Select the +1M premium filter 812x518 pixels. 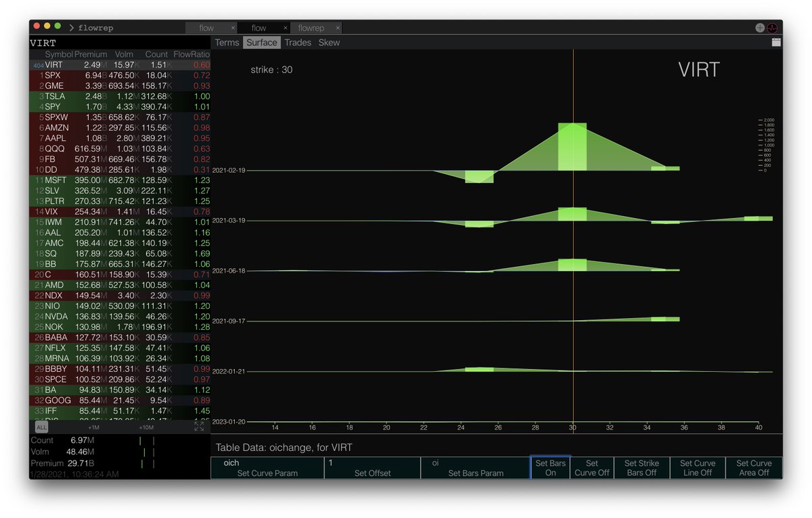(x=93, y=427)
